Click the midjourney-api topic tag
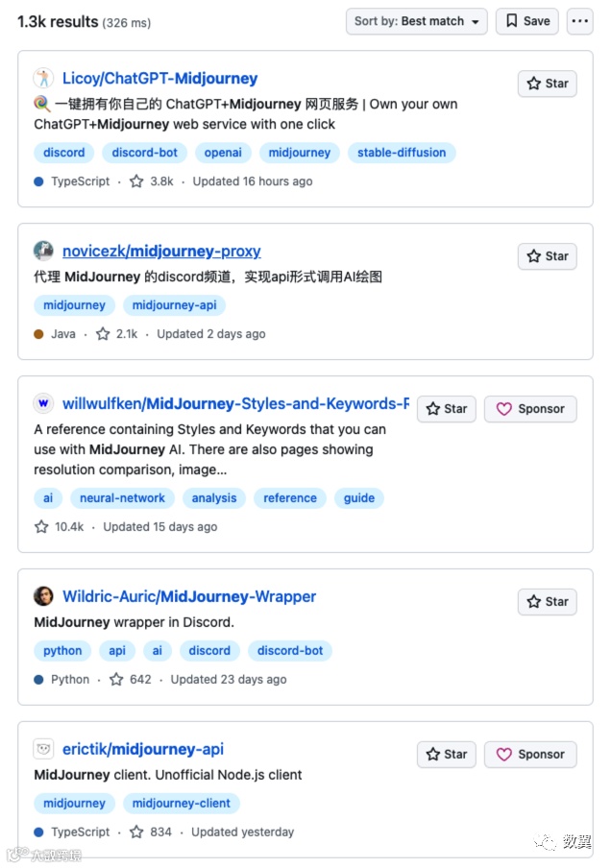The height and width of the screenshot is (868, 611). 174,305
